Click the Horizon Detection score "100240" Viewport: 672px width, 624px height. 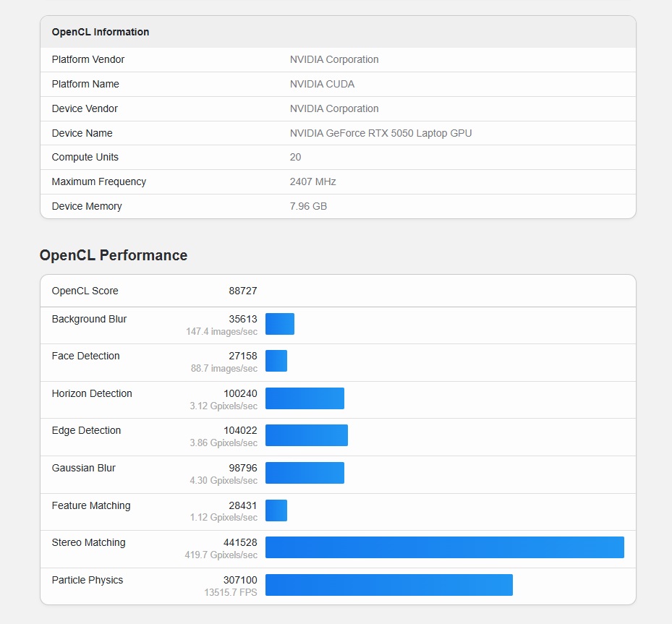tap(240, 393)
